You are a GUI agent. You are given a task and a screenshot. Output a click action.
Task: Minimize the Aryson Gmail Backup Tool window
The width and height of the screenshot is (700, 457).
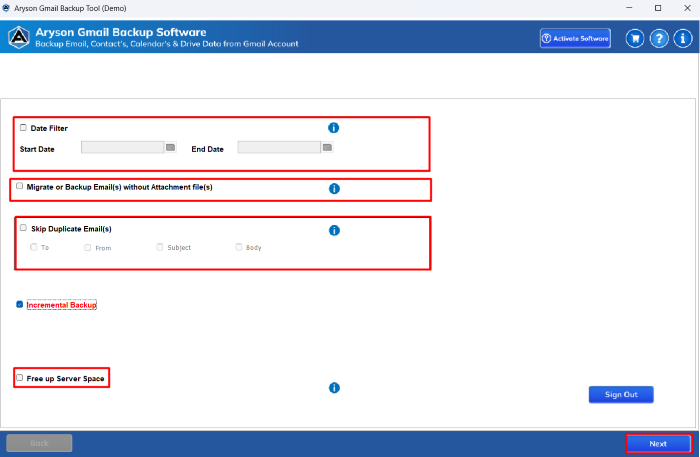pyautogui.click(x=629, y=8)
